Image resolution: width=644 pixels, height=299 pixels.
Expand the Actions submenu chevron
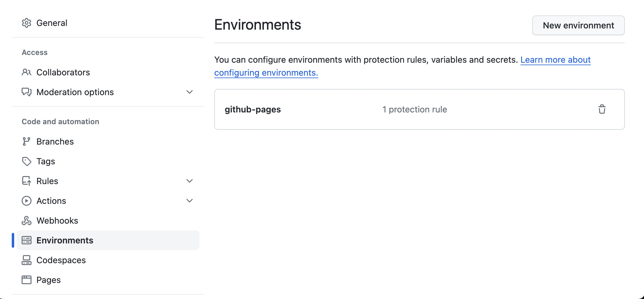coord(190,201)
